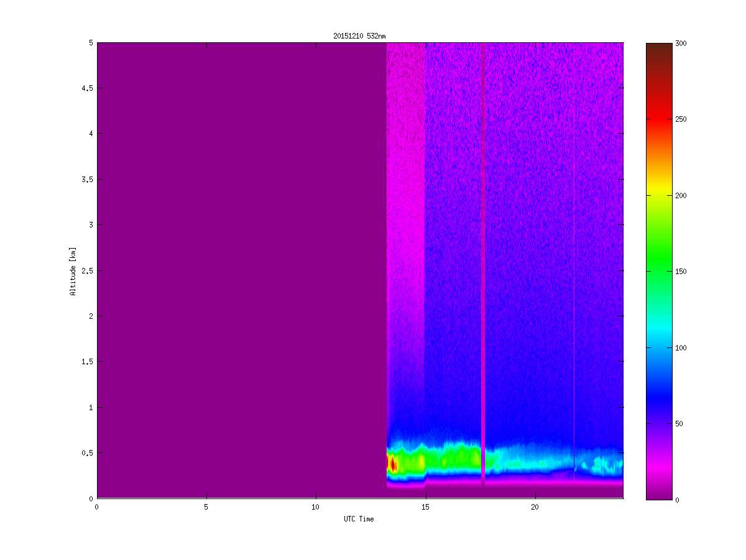Click the "Altitude [km]" y-axis label
This screenshot has width=746, height=560.
point(73,271)
